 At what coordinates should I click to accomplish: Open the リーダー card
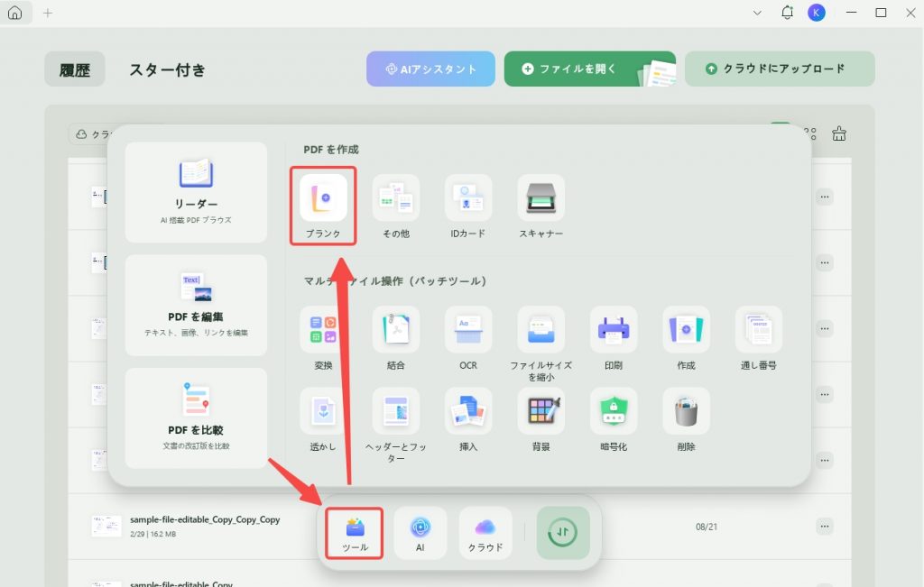click(196, 192)
